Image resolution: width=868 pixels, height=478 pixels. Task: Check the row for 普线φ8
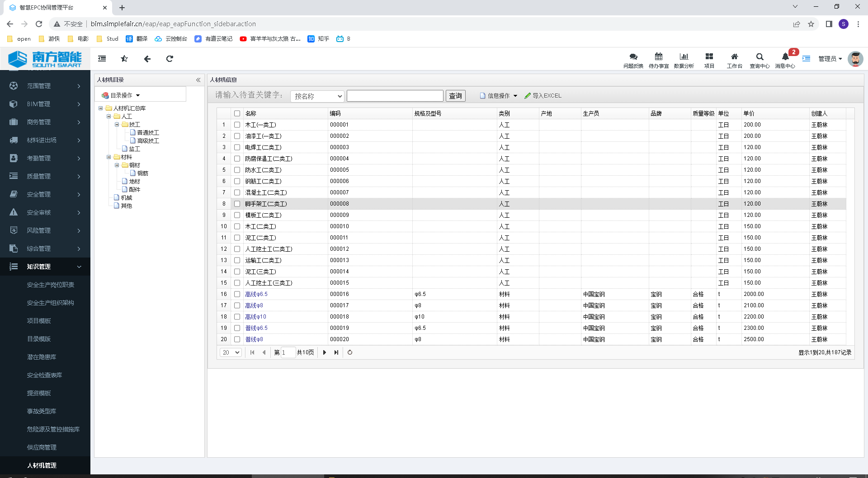click(237, 339)
